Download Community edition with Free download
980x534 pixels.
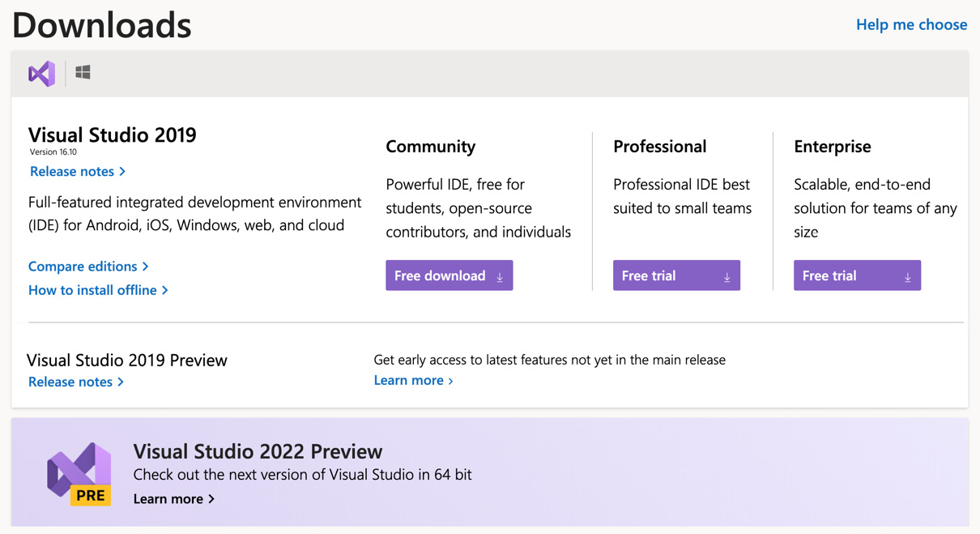[x=450, y=276]
